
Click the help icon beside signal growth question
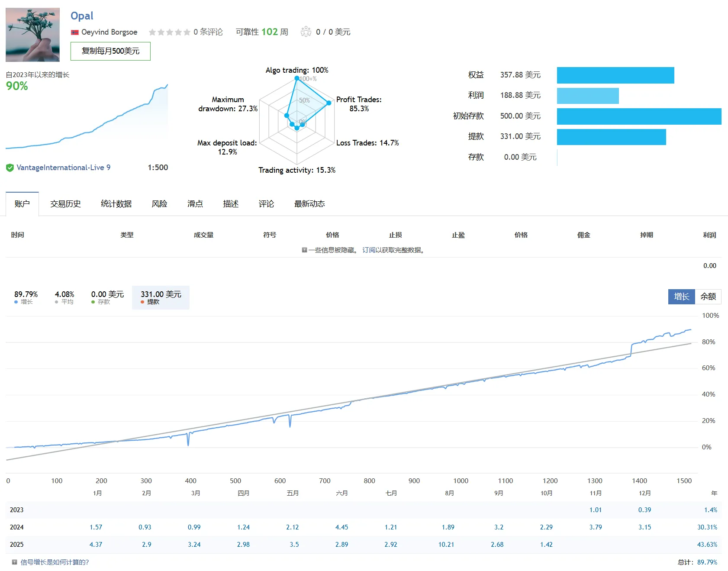[14, 562]
